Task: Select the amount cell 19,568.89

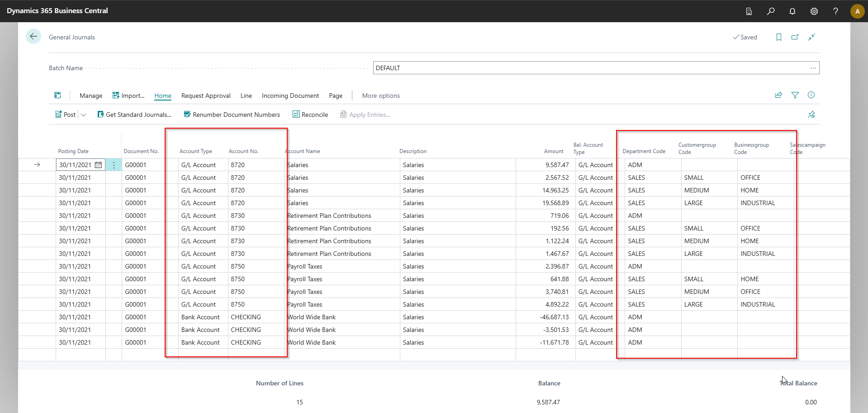Action: point(545,203)
